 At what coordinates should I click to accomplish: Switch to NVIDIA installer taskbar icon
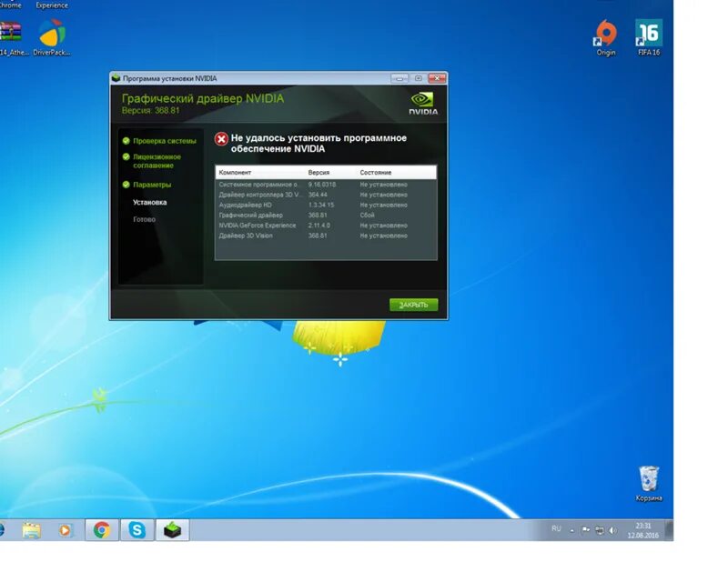[x=172, y=530]
